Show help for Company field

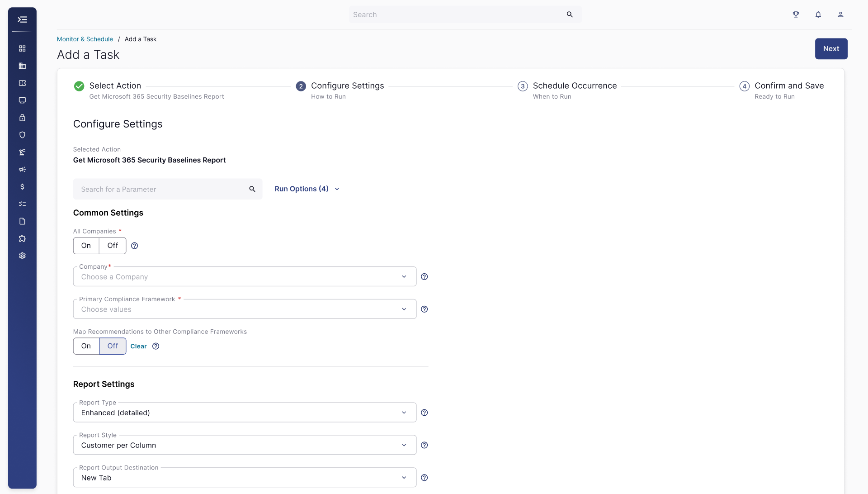click(x=424, y=276)
